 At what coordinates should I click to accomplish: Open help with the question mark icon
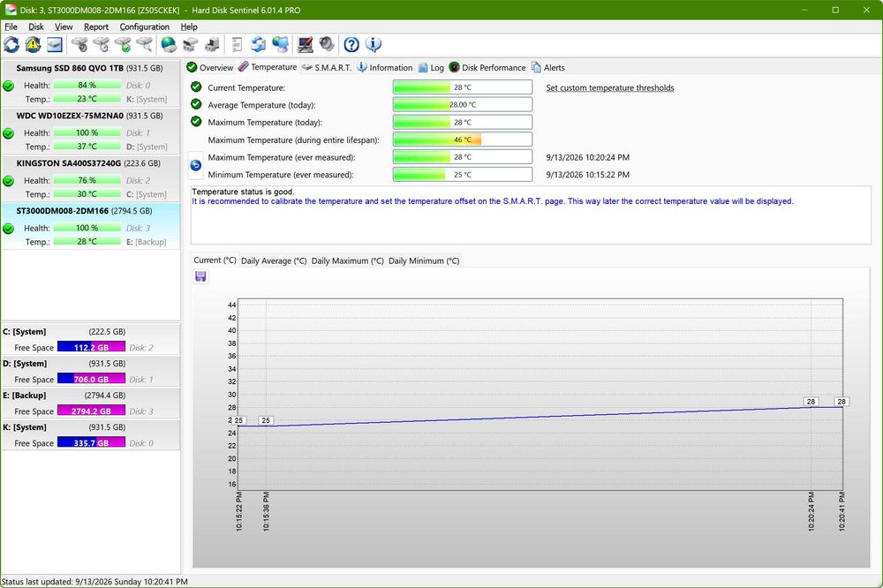351,44
